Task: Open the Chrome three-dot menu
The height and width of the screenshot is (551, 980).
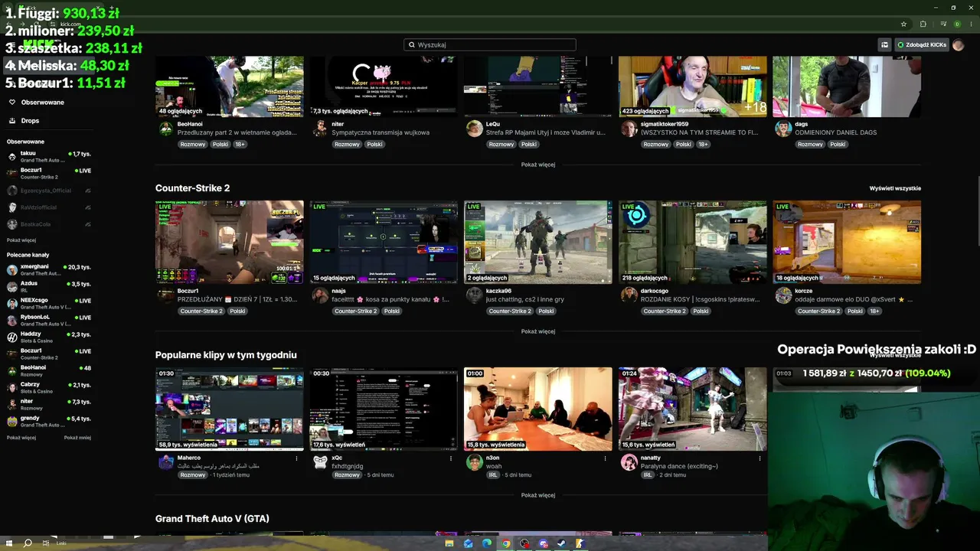Action: 971,24
